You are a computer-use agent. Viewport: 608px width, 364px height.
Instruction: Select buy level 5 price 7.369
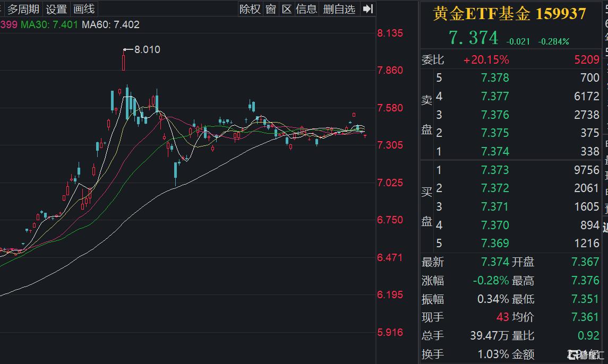point(495,243)
